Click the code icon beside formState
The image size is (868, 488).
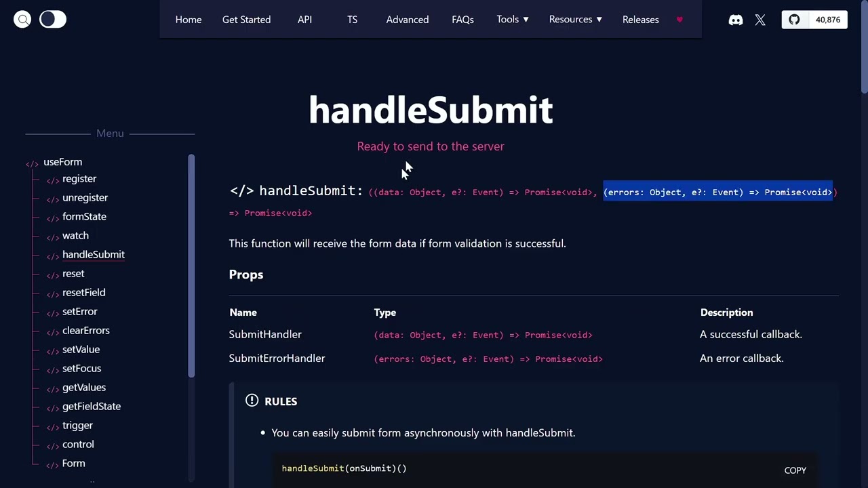tap(52, 218)
